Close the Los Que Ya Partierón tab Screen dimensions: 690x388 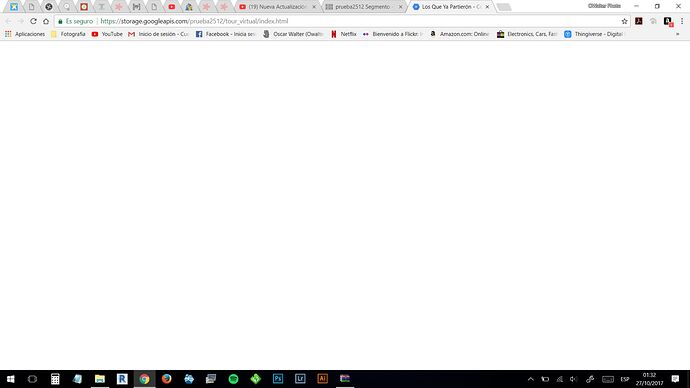(487, 7)
